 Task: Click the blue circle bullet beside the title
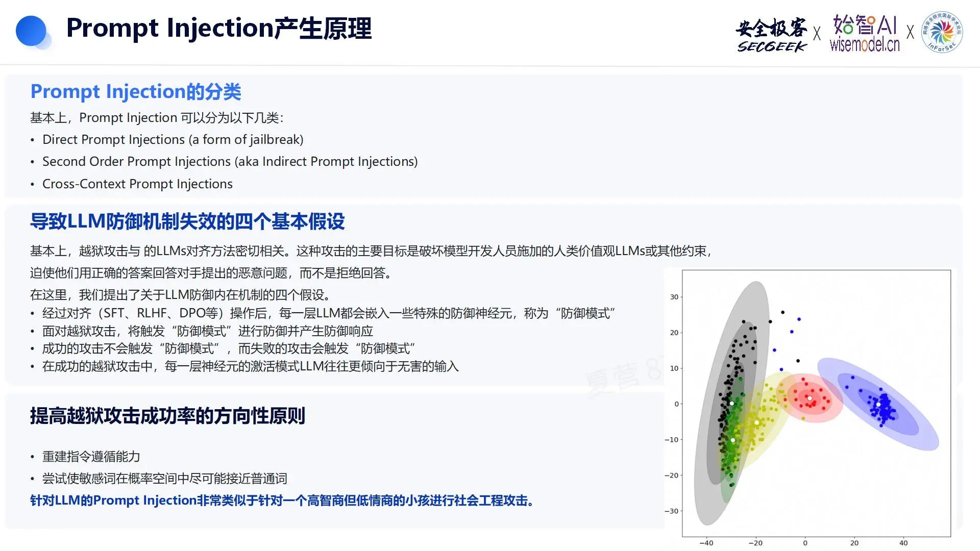coord(31,31)
